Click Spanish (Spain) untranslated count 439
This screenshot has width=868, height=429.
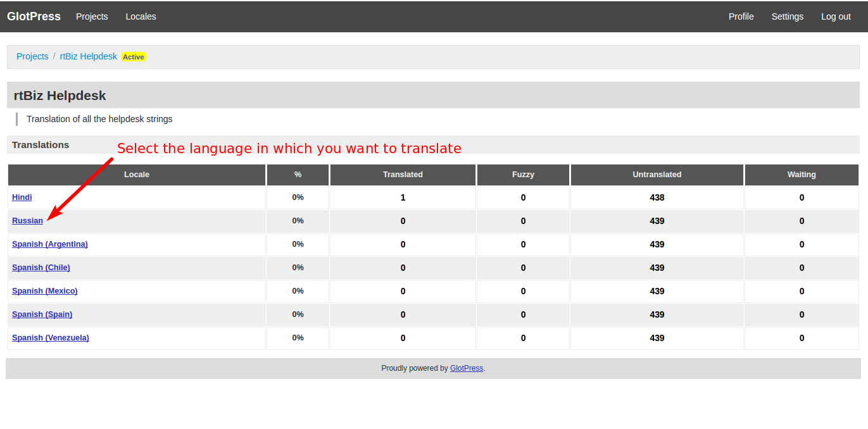click(x=657, y=314)
